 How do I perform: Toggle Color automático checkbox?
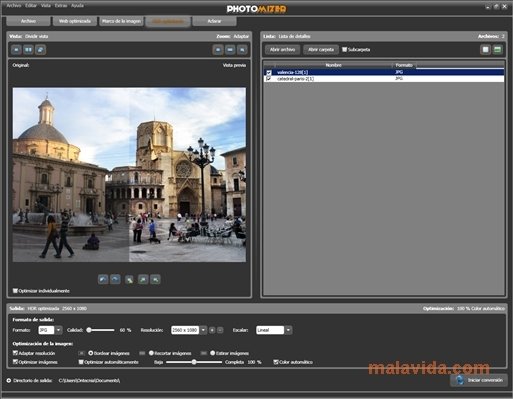click(x=276, y=362)
